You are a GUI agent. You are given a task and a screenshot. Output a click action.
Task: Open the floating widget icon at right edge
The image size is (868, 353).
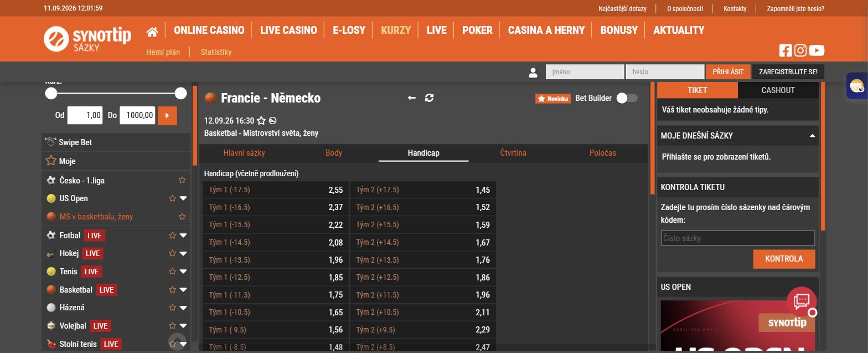[856, 86]
